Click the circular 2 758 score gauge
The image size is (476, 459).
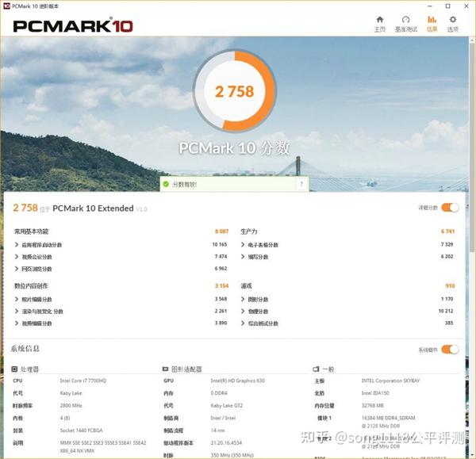coord(234,90)
